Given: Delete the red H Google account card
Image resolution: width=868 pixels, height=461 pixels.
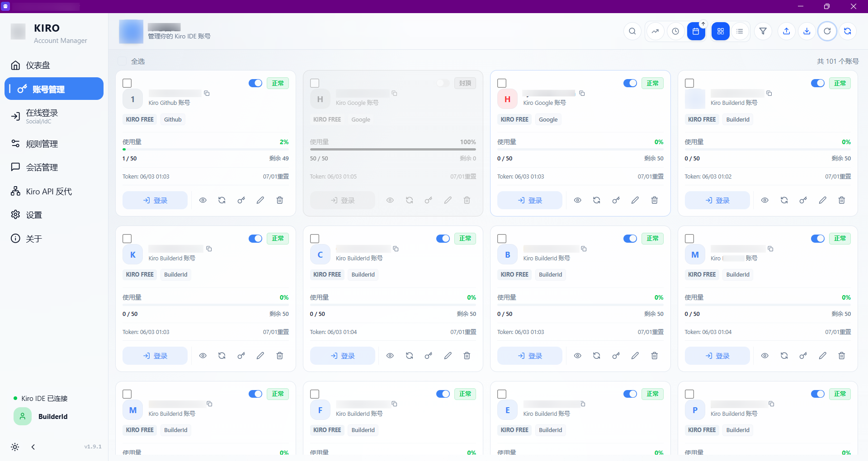Looking at the screenshot, I should coord(655,200).
